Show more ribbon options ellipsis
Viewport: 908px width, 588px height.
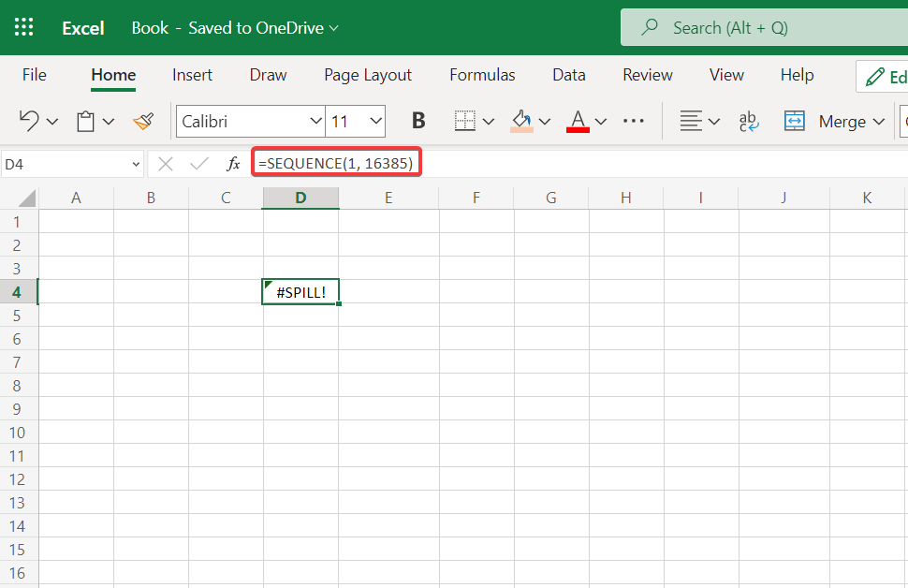634,121
